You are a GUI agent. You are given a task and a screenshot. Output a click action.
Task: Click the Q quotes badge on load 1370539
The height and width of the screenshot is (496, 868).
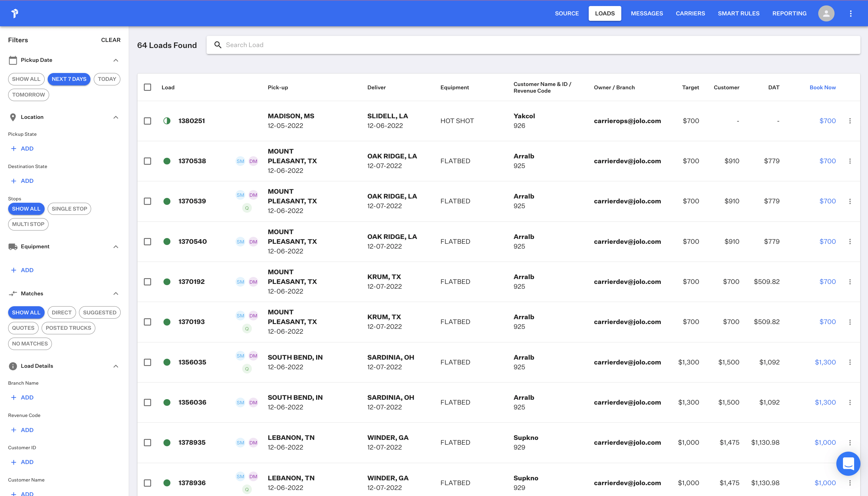[x=246, y=208]
